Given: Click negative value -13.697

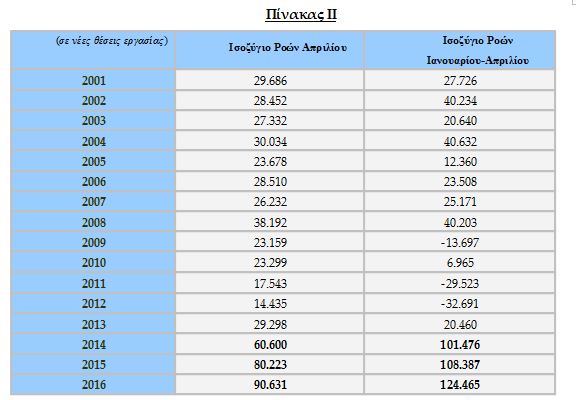Looking at the screenshot, I should point(460,243).
